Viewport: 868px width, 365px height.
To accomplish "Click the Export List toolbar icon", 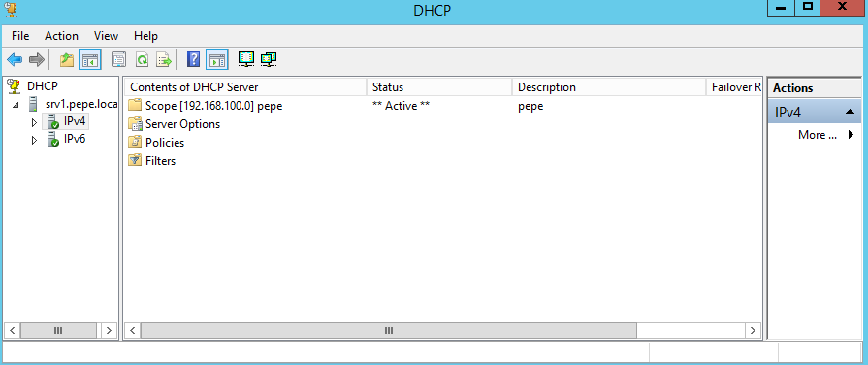I will tap(164, 59).
